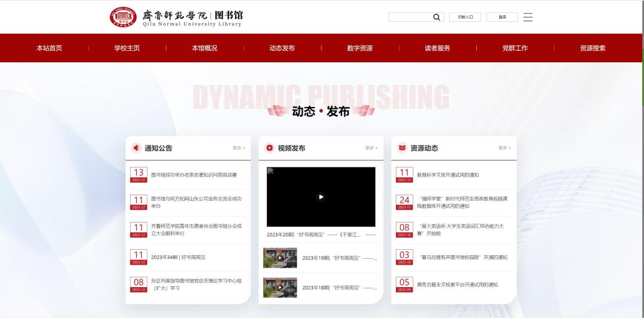Open the hamburger menu icon
The image size is (644, 318).
point(528,17)
